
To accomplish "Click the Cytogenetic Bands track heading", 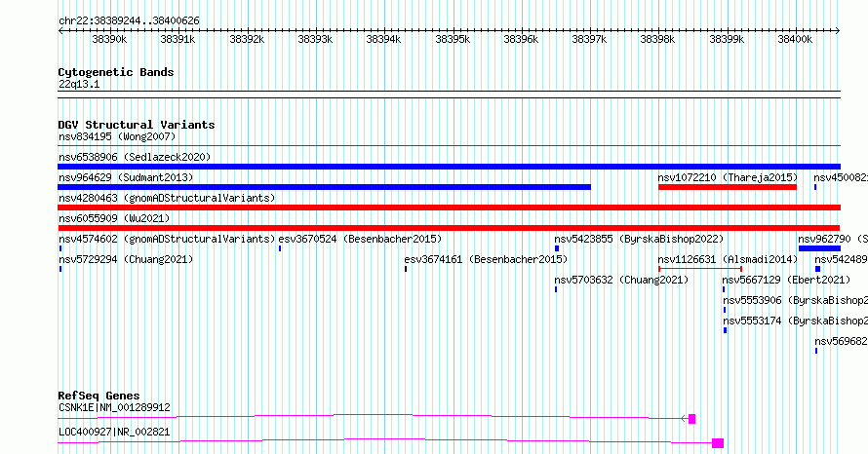I will [116, 72].
